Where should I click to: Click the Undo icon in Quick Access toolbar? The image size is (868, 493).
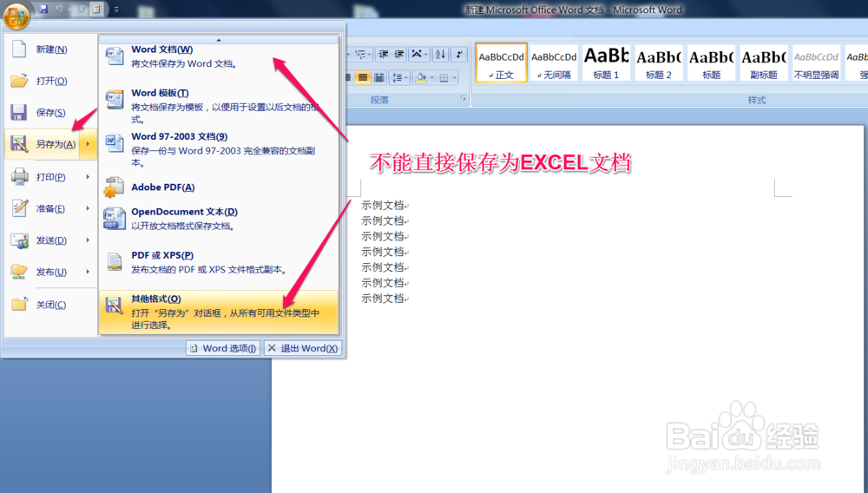pyautogui.click(x=59, y=9)
